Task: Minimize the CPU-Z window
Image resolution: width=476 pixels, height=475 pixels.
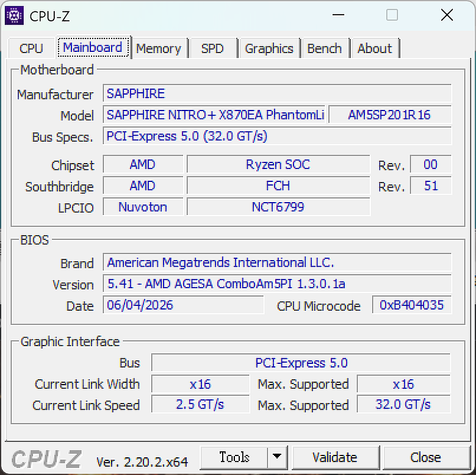Action: tap(338, 15)
